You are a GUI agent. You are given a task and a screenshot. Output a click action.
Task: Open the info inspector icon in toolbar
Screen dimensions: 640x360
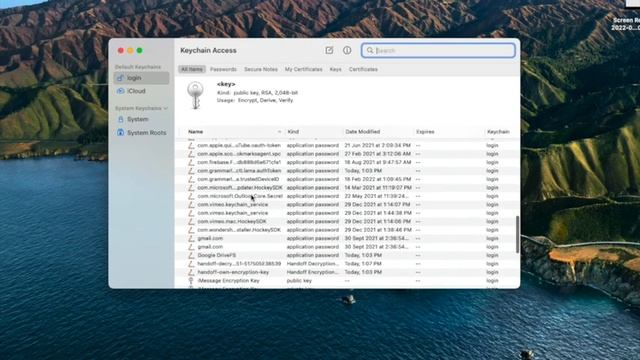tap(347, 50)
